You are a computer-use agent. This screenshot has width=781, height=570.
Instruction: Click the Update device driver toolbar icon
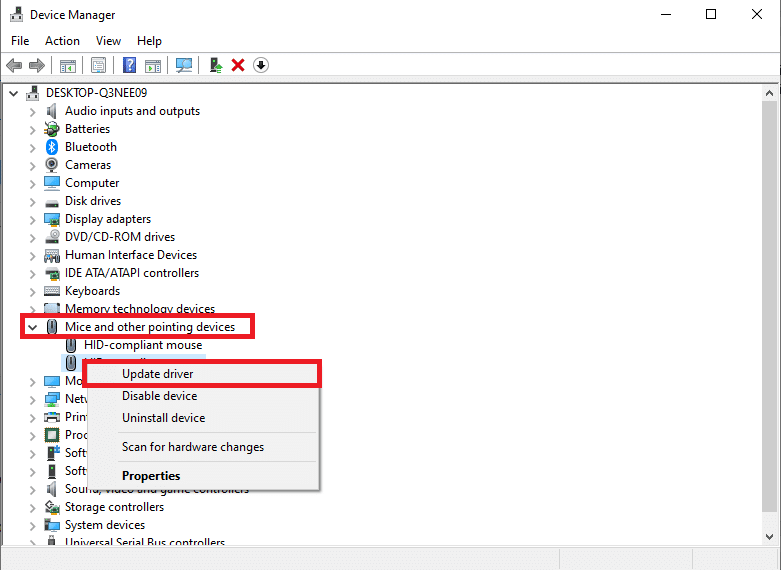click(x=215, y=65)
